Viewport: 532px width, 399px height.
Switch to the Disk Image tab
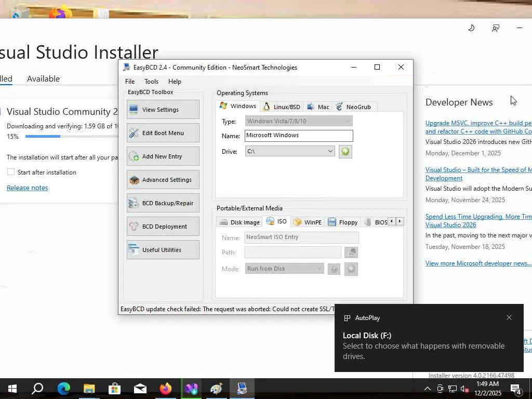tap(240, 222)
